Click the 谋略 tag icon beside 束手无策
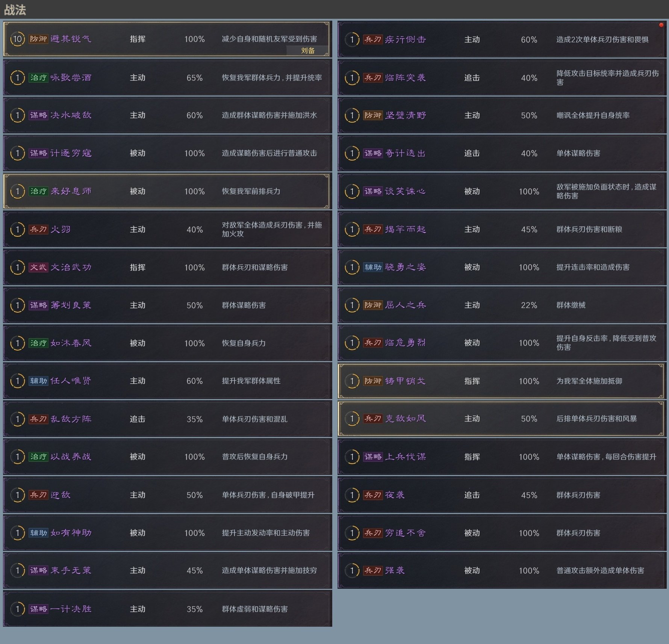This screenshot has height=644, width=669. 39,571
